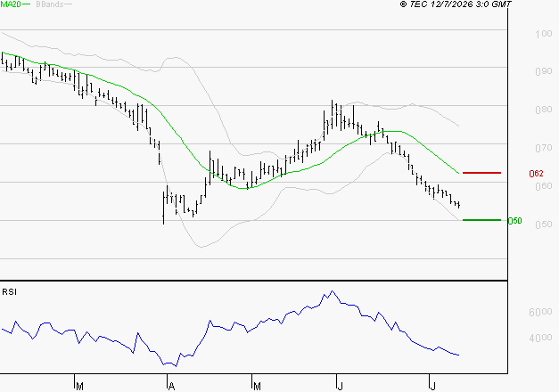This screenshot has height=392, width=559.
Task: Click the RSI panel label
Action: (9, 292)
